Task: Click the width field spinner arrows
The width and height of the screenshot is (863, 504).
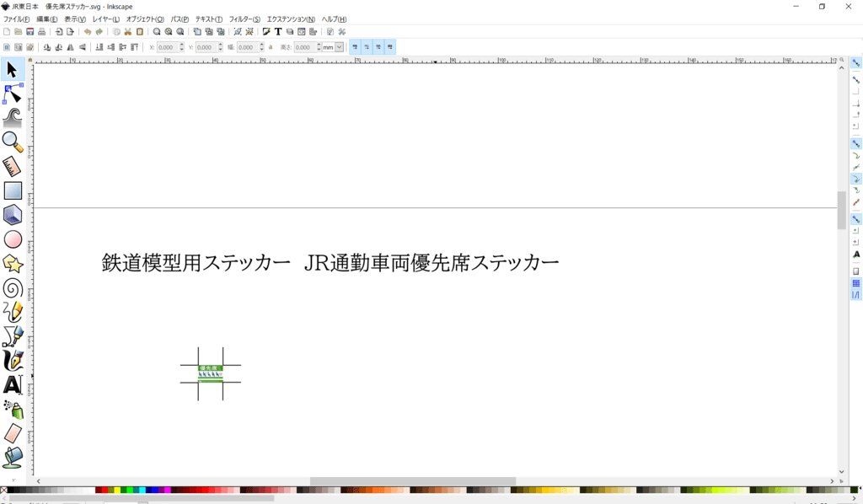Action: [x=261, y=47]
